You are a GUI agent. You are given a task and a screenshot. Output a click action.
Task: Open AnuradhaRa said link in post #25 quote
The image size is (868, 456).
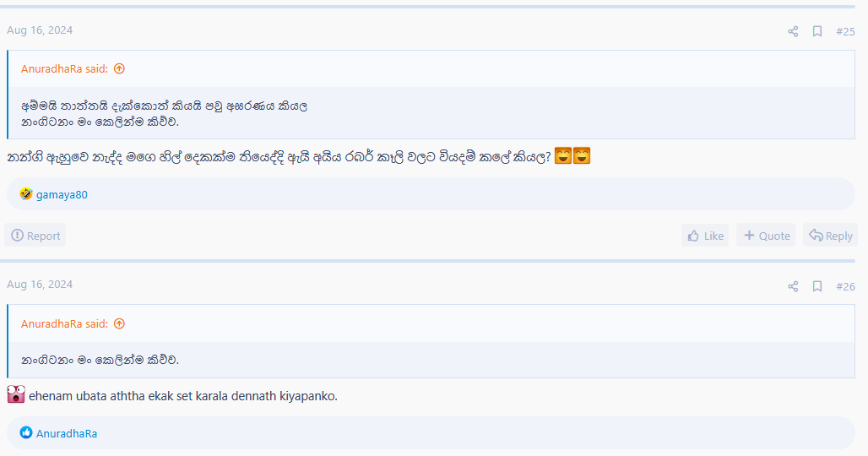(x=64, y=68)
